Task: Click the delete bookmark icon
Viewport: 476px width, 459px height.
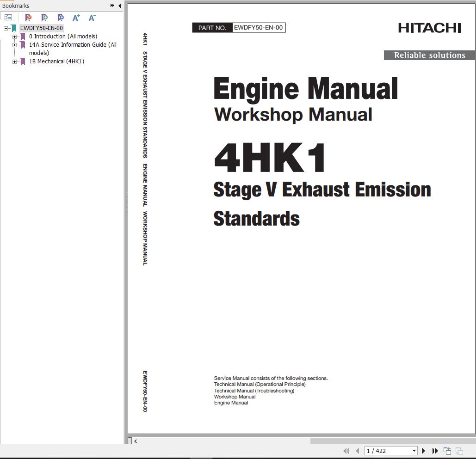Action: [28, 18]
